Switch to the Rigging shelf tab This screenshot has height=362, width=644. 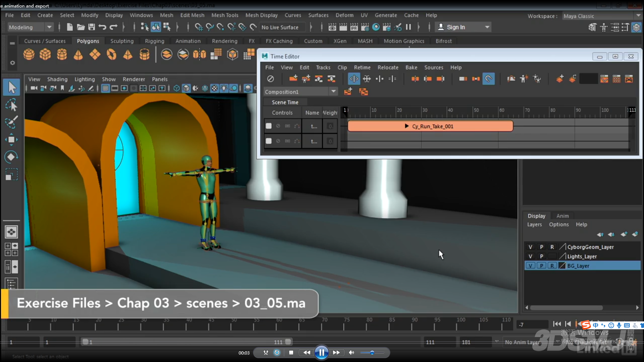(x=154, y=41)
